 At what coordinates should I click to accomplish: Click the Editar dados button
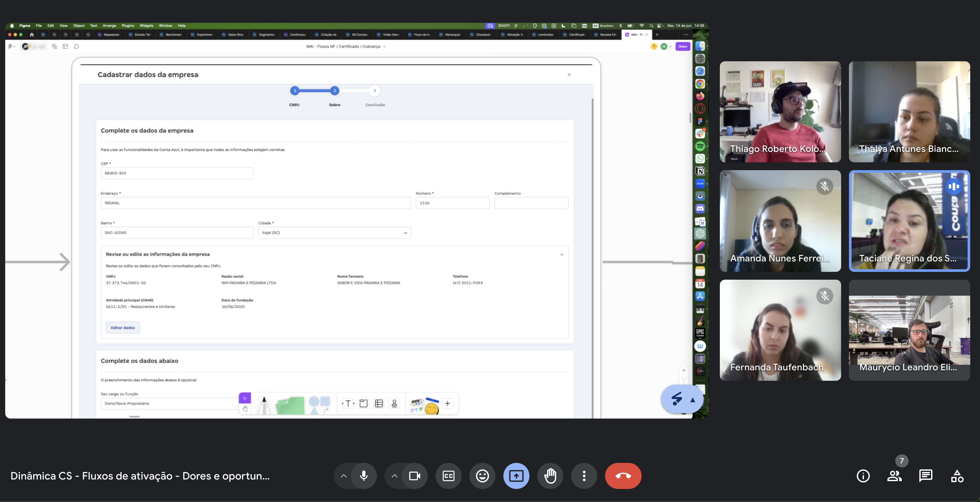[123, 327]
